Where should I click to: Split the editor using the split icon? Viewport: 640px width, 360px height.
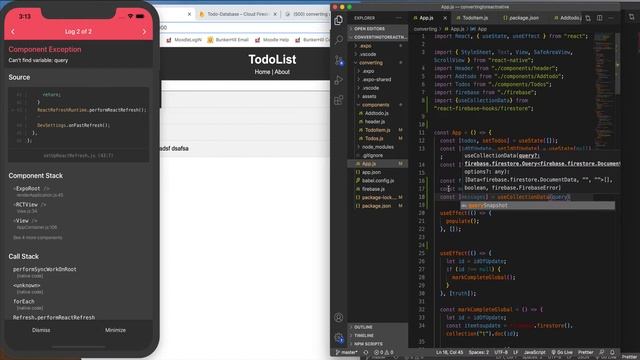point(599,18)
